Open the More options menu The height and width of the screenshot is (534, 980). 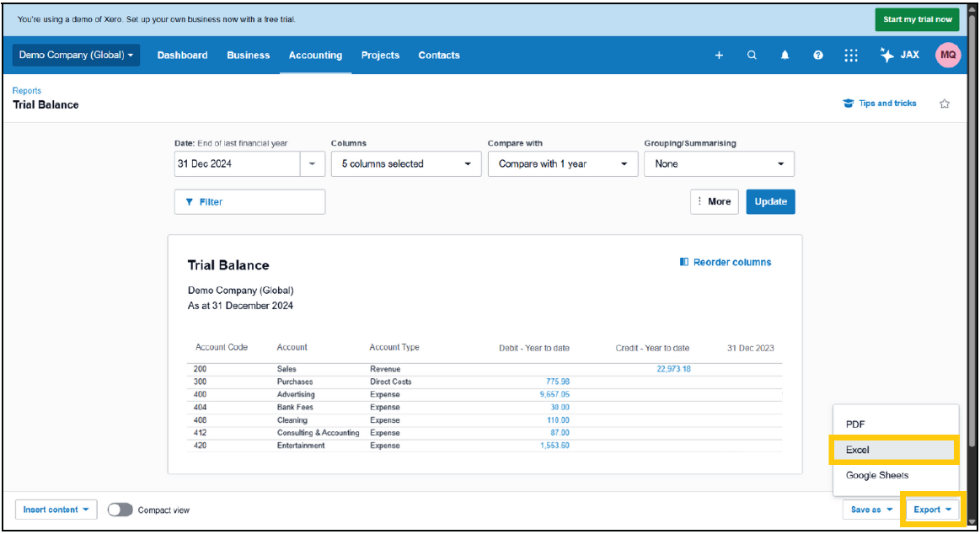715,202
